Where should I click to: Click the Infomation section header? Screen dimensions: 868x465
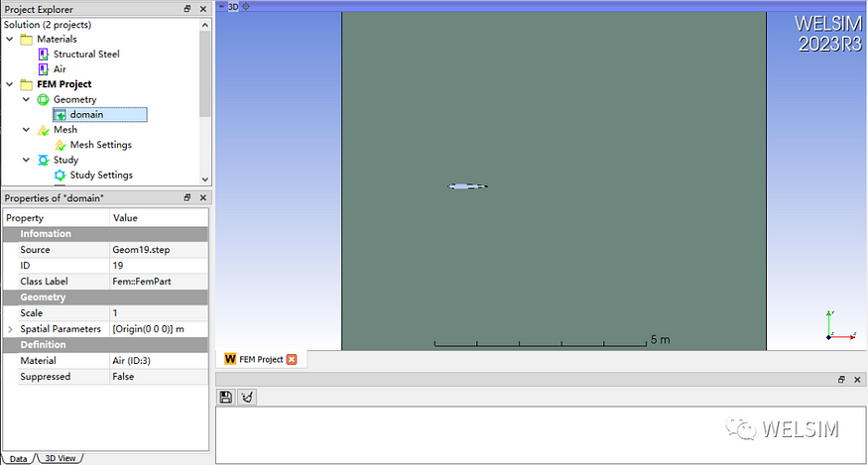[106, 234]
